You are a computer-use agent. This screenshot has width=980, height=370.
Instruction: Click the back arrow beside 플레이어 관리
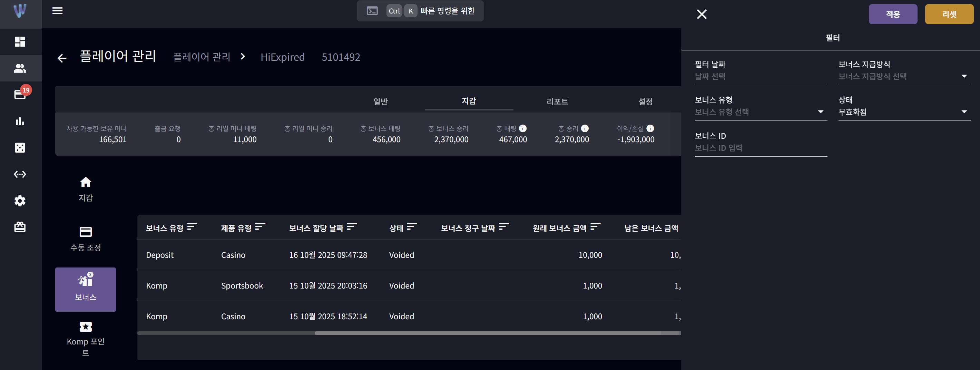62,58
